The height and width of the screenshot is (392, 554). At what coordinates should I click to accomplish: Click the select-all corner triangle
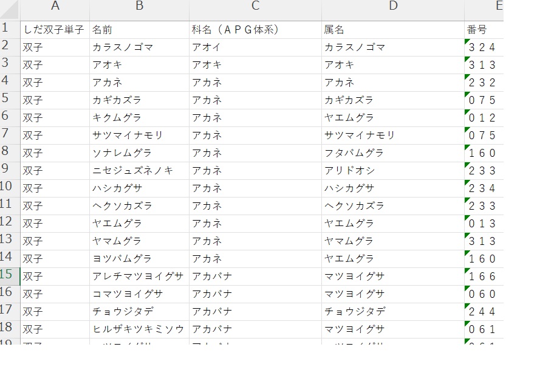coord(10,10)
